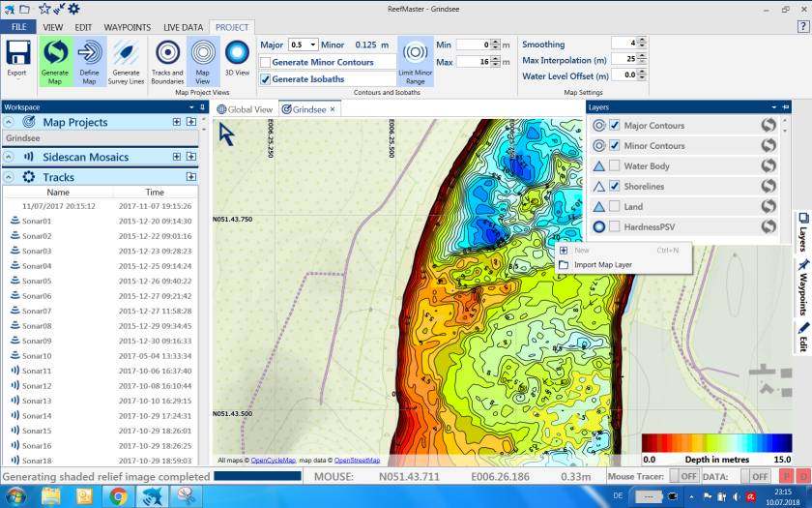This screenshot has width=812, height=508.
Task: Toggle DATA OFF switch
Action: click(x=755, y=476)
